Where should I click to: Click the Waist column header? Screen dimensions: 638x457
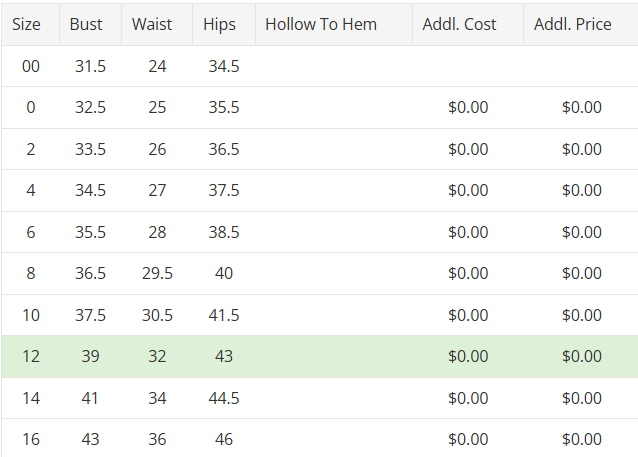click(x=152, y=24)
